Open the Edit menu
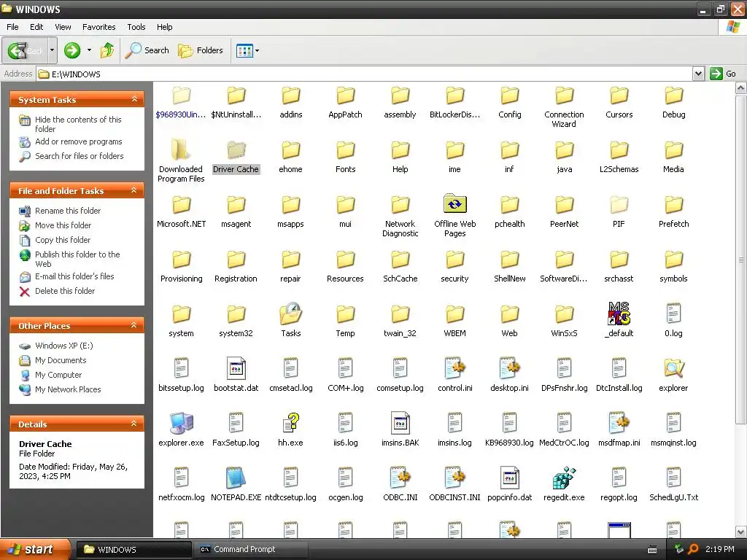The height and width of the screenshot is (560, 747). [36, 27]
